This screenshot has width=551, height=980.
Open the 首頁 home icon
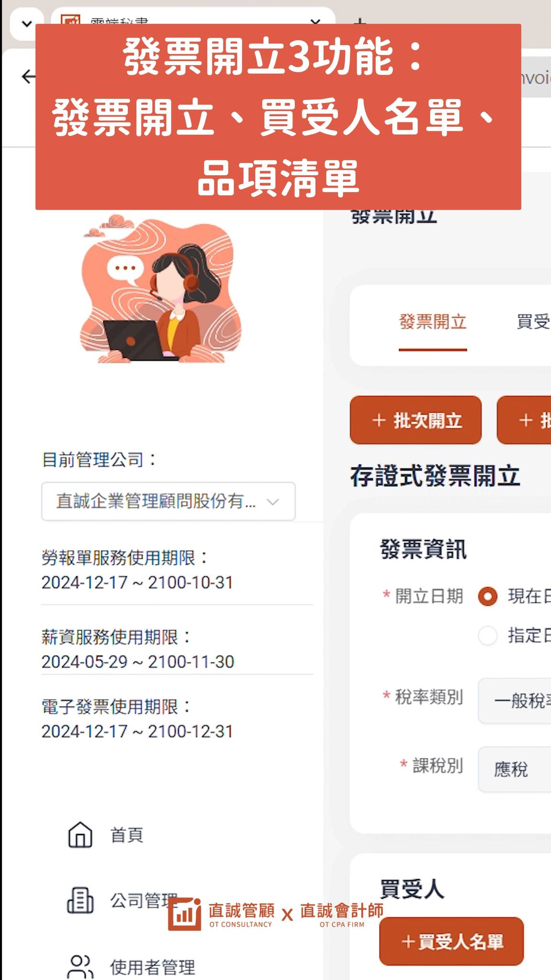pos(80,835)
